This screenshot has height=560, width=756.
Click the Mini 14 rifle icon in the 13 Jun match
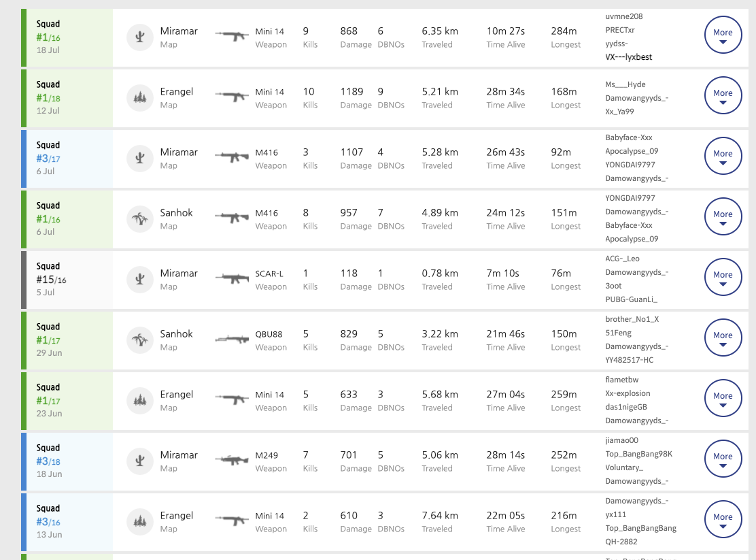(232, 521)
